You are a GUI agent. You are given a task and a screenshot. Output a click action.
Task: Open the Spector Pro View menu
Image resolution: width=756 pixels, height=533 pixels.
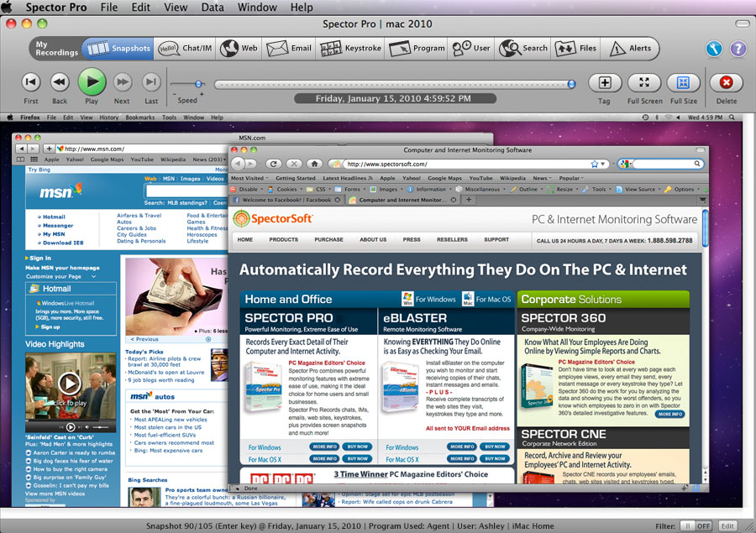[176, 8]
